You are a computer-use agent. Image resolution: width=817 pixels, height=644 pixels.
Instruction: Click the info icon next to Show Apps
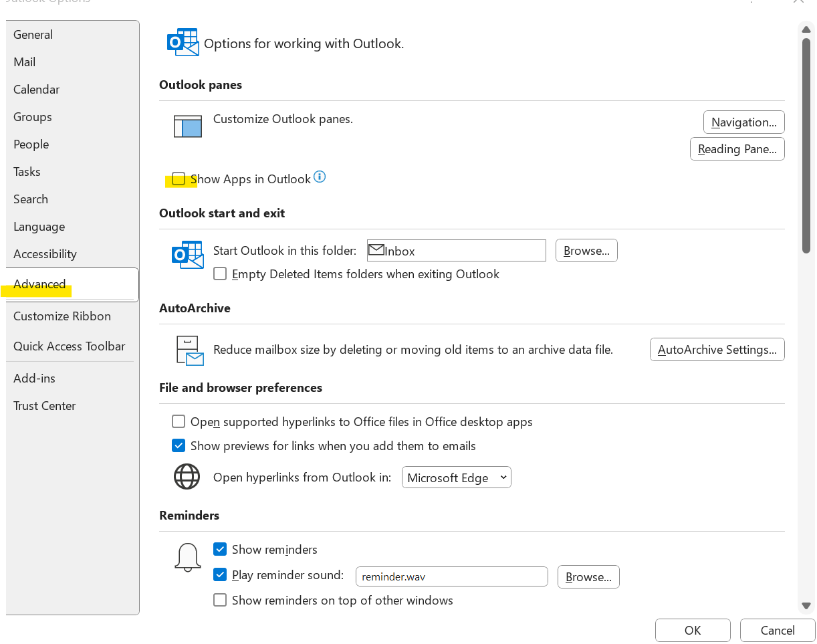point(320,177)
